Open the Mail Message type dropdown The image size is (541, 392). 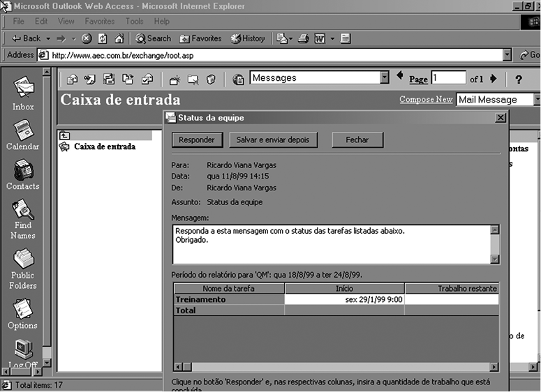(537, 99)
